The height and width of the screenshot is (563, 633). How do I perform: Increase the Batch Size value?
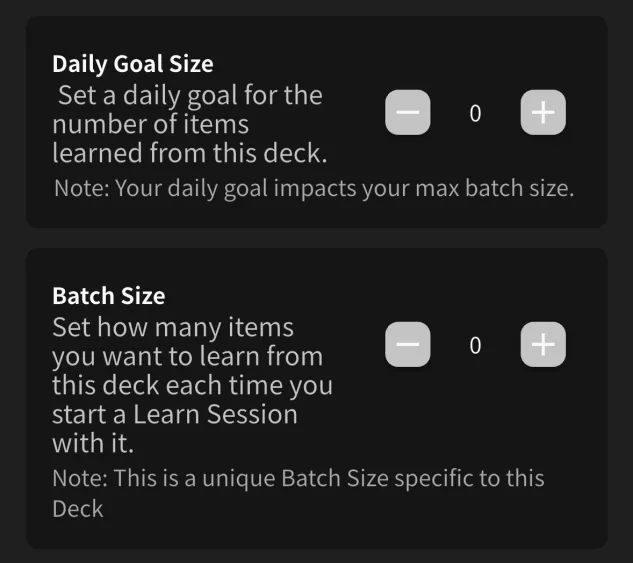click(x=543, y=345)
